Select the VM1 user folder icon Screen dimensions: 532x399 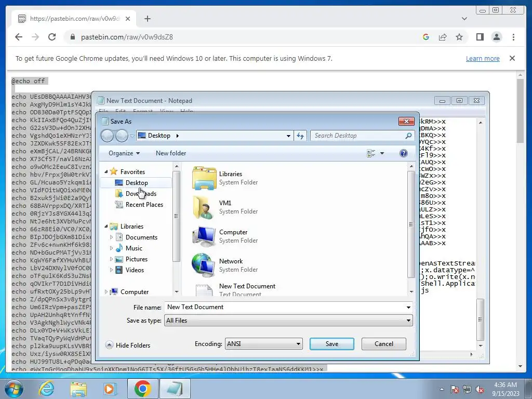click(204, 207)
